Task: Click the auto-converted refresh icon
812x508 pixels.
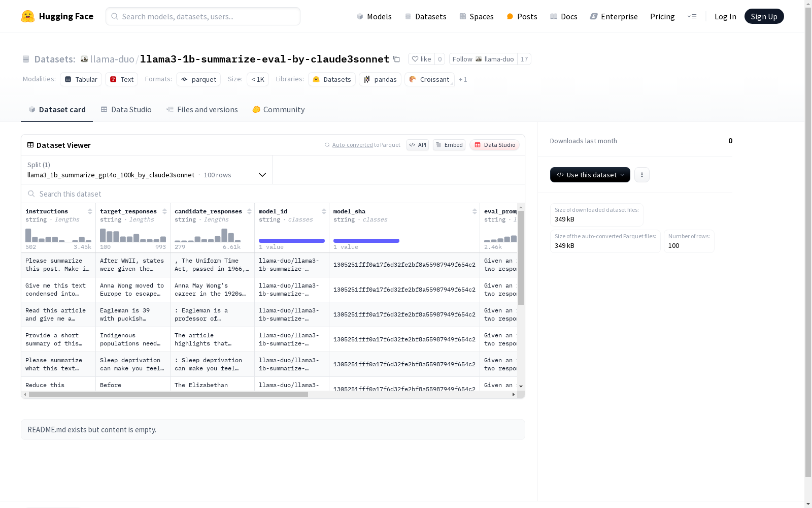Action: tap(327, 145)
